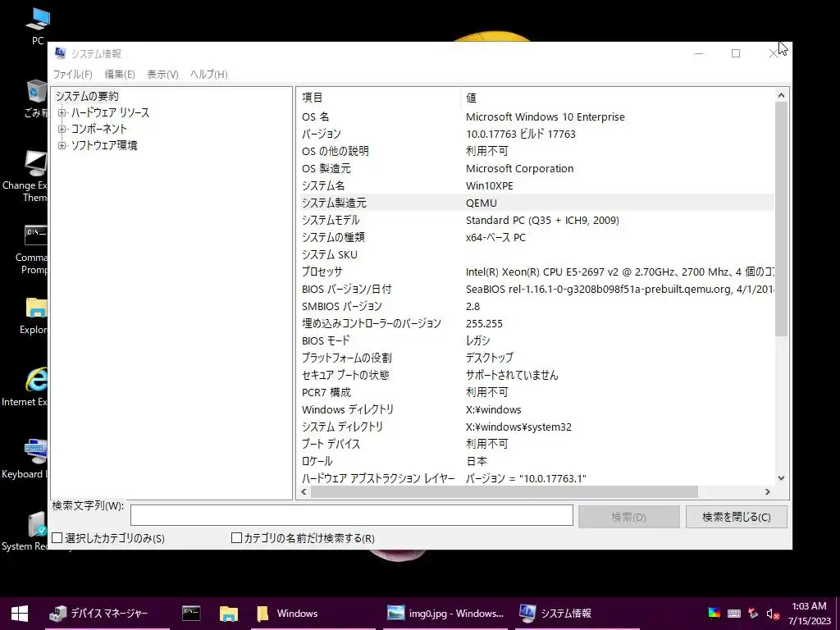
Task: Open Command Prompt taskbar icon
Action: tap(190, 614)
